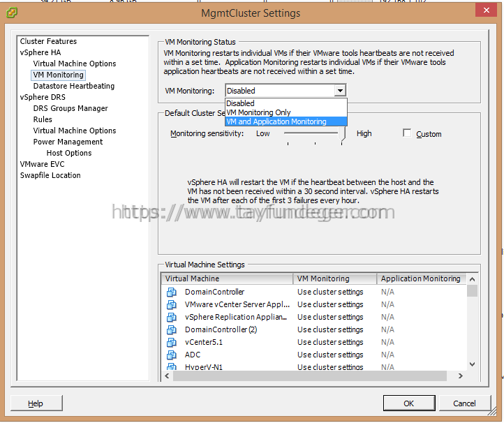Click the horizontal scrollbar thumb of the VM list

click(310, 376)
